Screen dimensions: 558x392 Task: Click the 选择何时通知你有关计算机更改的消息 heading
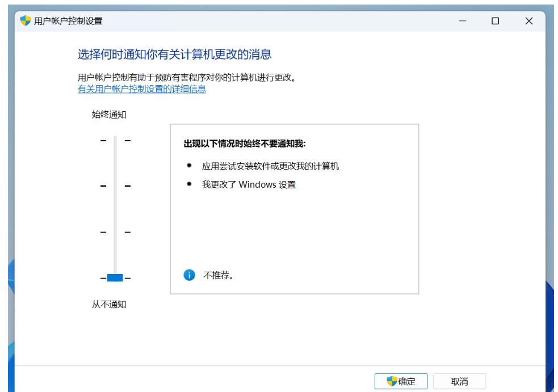click(174, 54)
